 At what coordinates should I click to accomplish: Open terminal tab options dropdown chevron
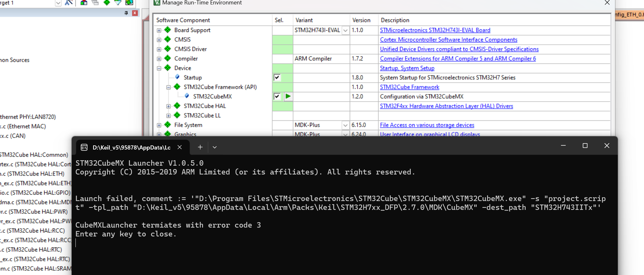[x=215, y=147]
